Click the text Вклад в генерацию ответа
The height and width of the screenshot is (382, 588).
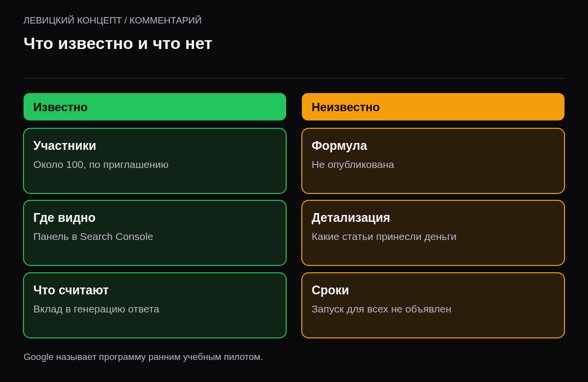(x=96, y=309)
